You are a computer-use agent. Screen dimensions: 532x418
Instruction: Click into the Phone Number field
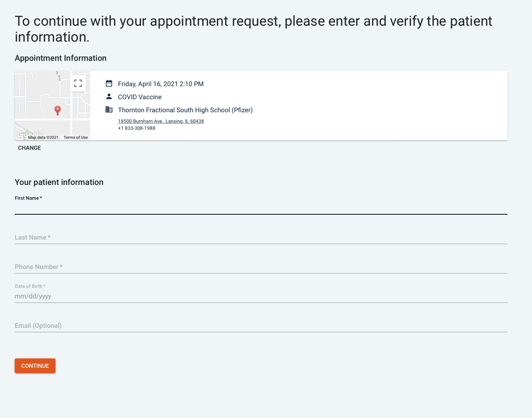261,267
